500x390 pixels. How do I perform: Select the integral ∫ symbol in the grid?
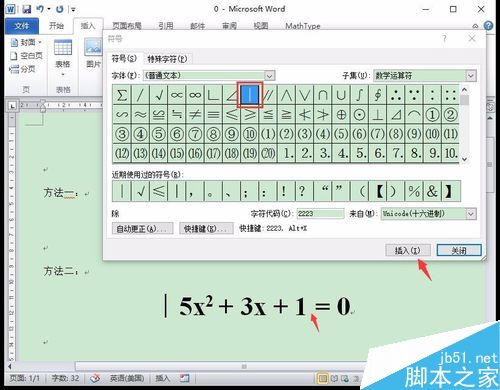click(x=359, y=95)
